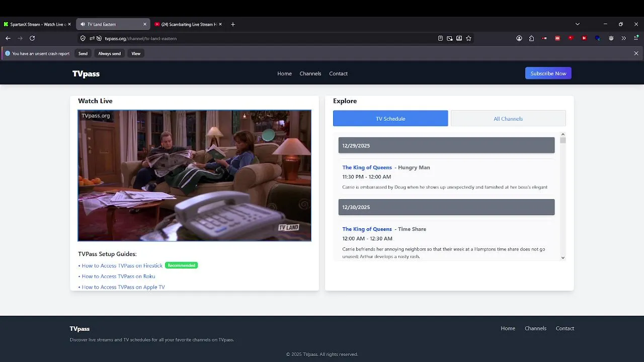This screenshot has height=362, width=644.
Task: Open picture-in-picture icon in address bar
Action: (x=450, y=38)
